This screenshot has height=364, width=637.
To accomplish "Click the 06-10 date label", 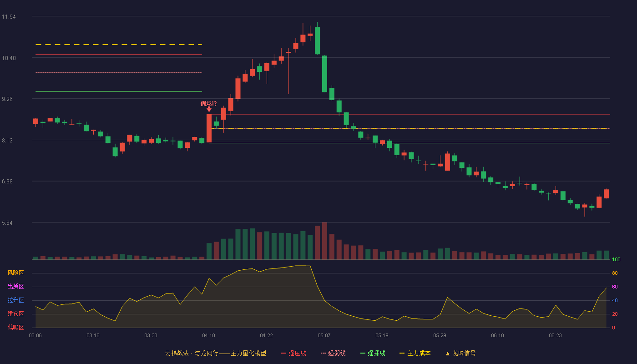I will pos(497,335).
